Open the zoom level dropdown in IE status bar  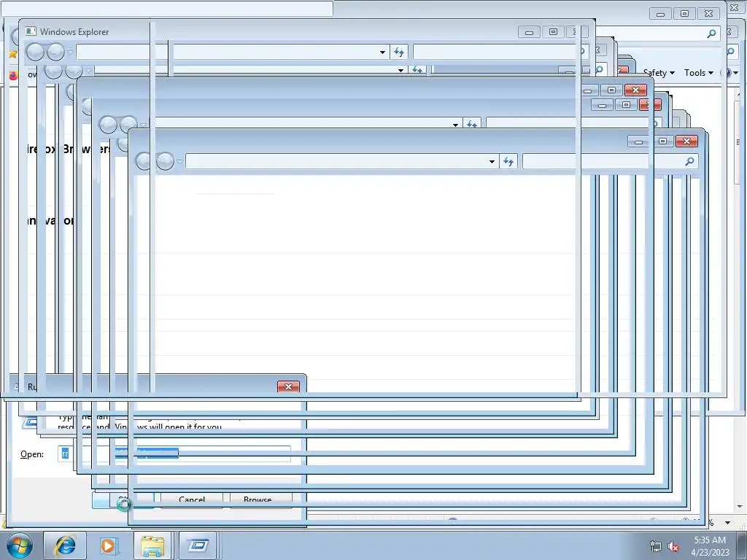(727, 523)
